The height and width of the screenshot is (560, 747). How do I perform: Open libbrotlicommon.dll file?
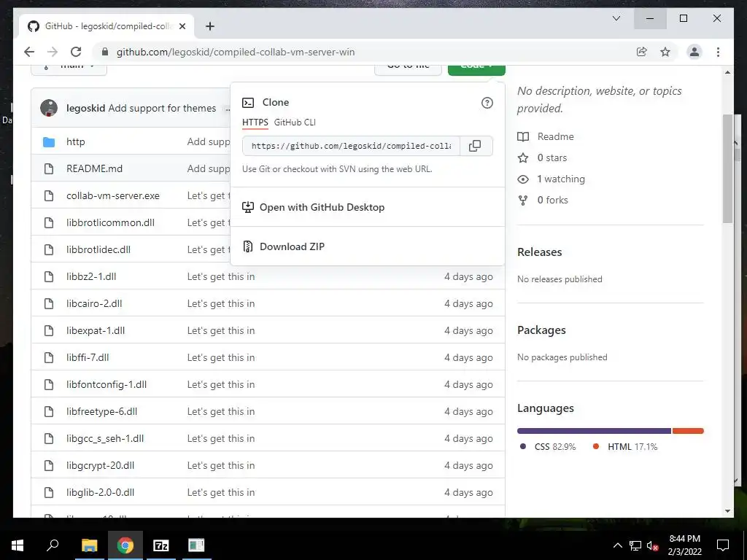tap(111, 222)
